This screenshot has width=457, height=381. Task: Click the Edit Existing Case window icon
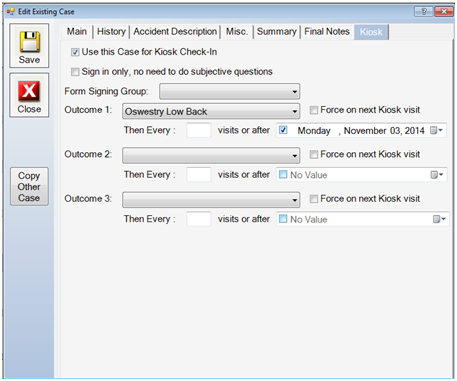click(11, 12)
